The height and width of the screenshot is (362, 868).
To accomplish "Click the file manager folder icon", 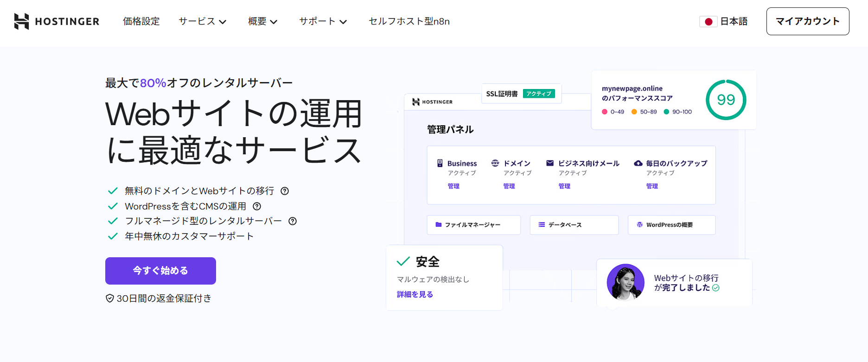I will point(438,225).
